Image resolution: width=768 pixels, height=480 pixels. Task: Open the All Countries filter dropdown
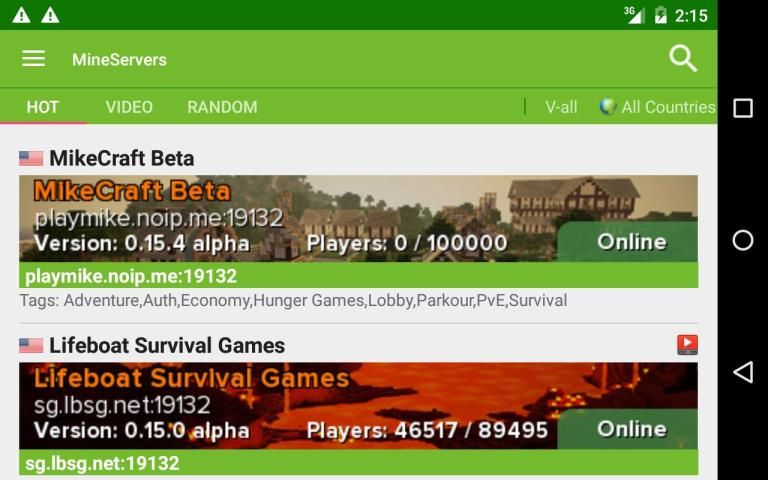tap(657, 107)
